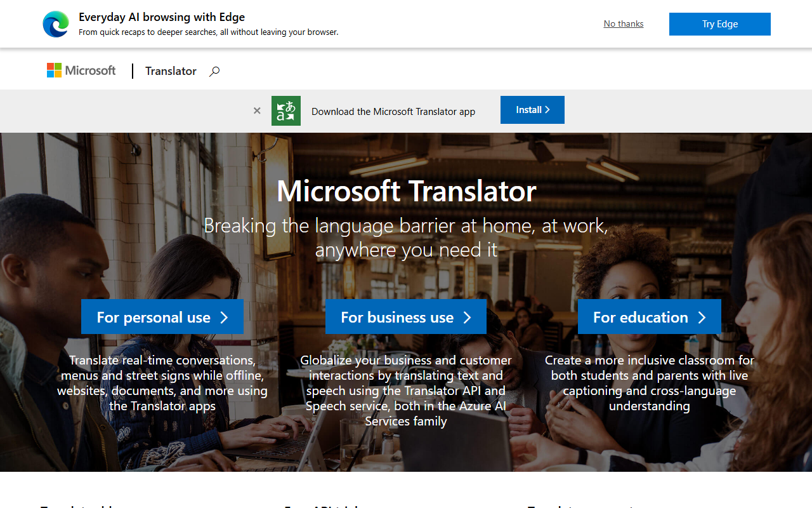Click the Try Edge button
This screenshot has width=812, height=508.
(x=720, y=24)
